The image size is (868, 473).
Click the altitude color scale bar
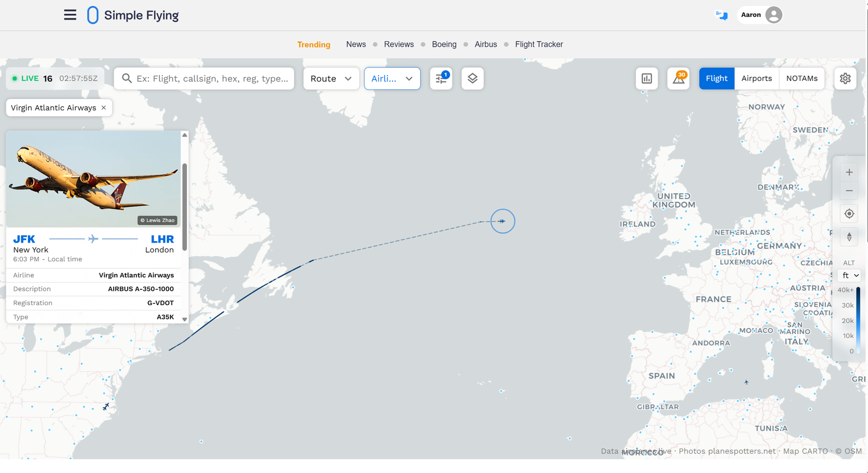[x=858, y=320]
